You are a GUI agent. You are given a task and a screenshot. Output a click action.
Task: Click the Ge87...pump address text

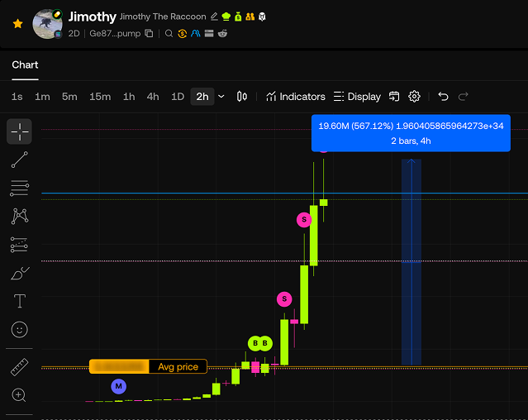pos(115,33)
